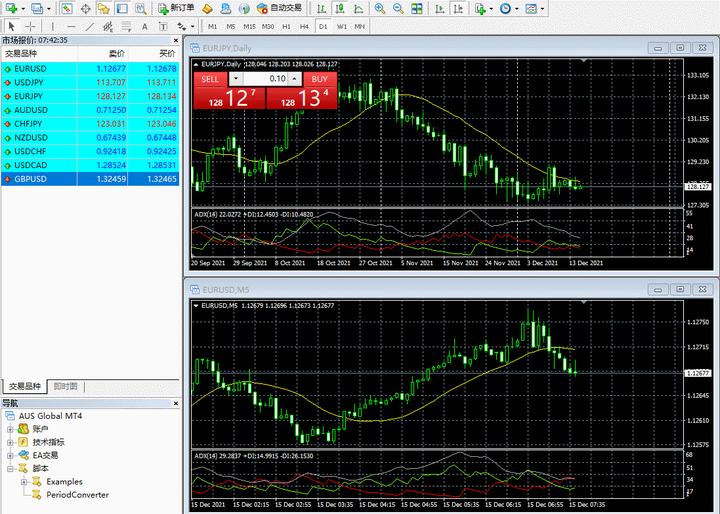Click the red SELL button on EURJPY chart

tap(210, 79)
